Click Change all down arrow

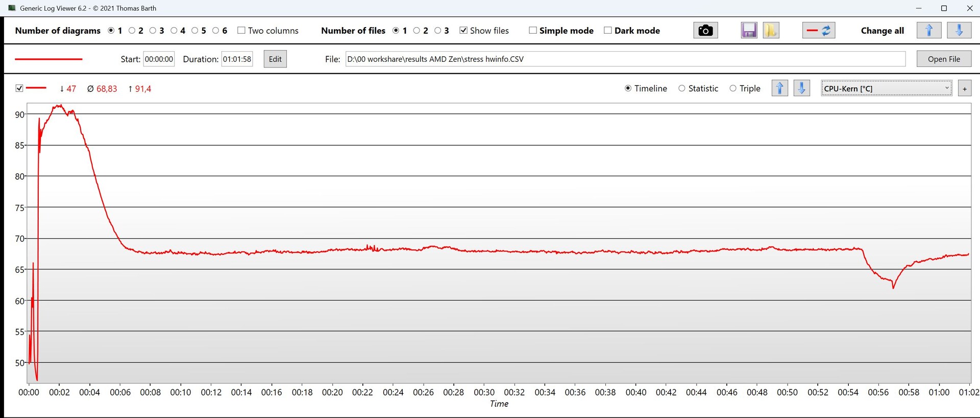959,31
